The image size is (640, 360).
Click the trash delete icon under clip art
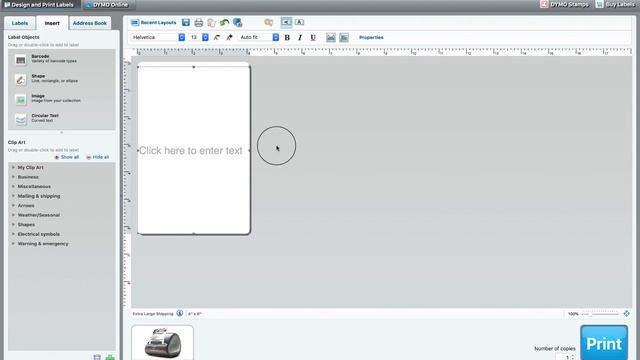(97, 358)
